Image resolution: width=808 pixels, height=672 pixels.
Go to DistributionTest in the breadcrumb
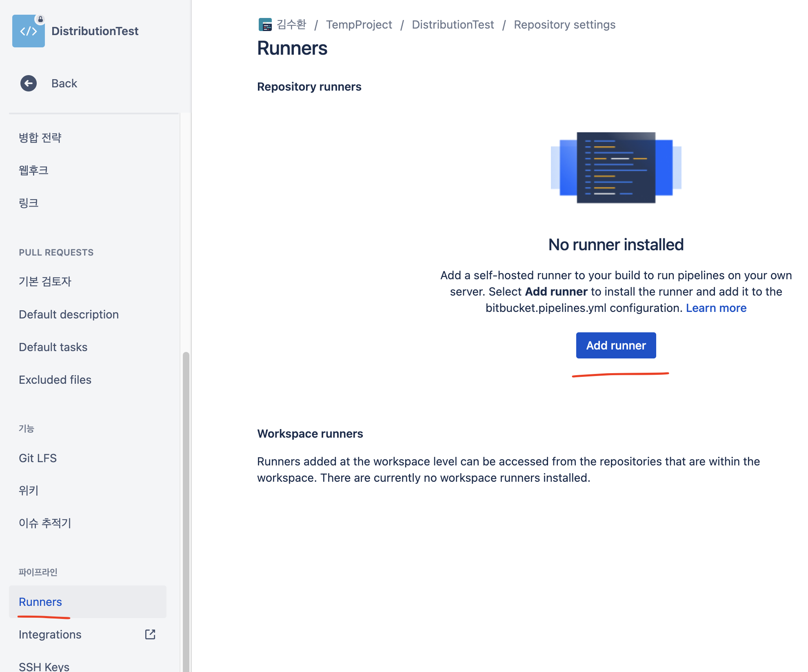[x=453, y=24]
